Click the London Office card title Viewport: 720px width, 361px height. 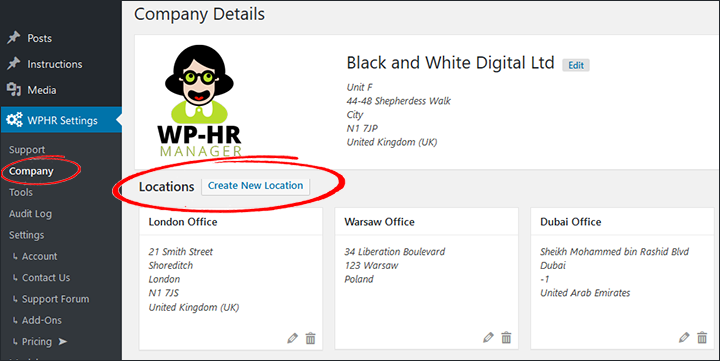(183, 222)
